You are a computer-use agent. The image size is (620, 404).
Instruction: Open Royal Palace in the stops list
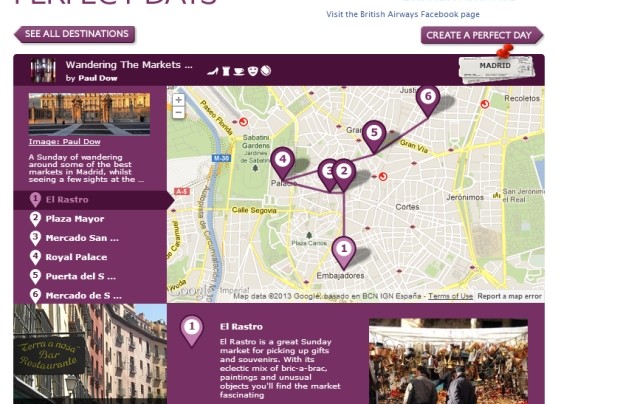90,257
